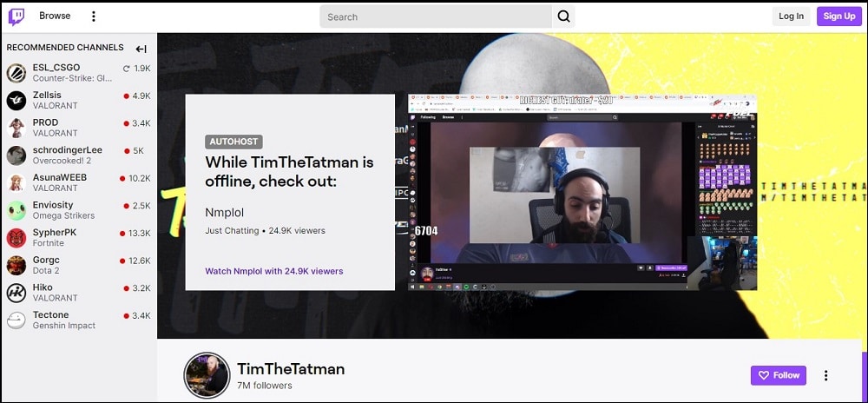
Task: Open SypherPK channel avatar
Action: [x=16, y=238]
